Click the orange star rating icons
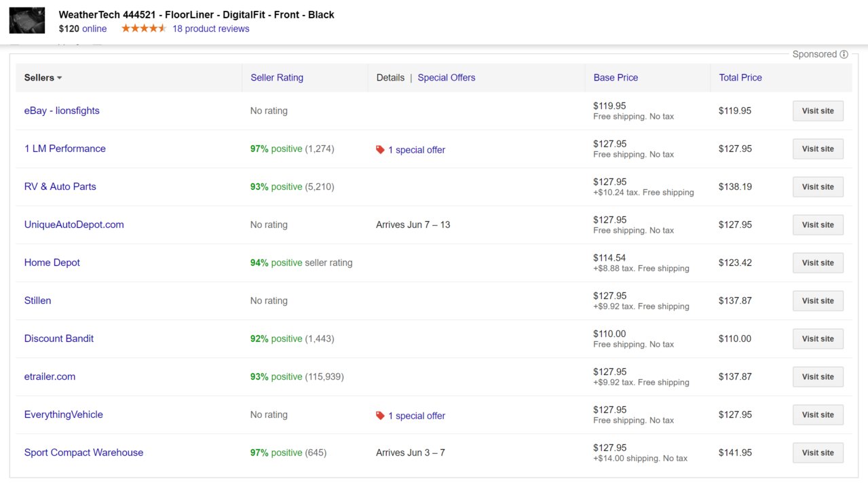The image size is (868, 487). tap(144, 28)
